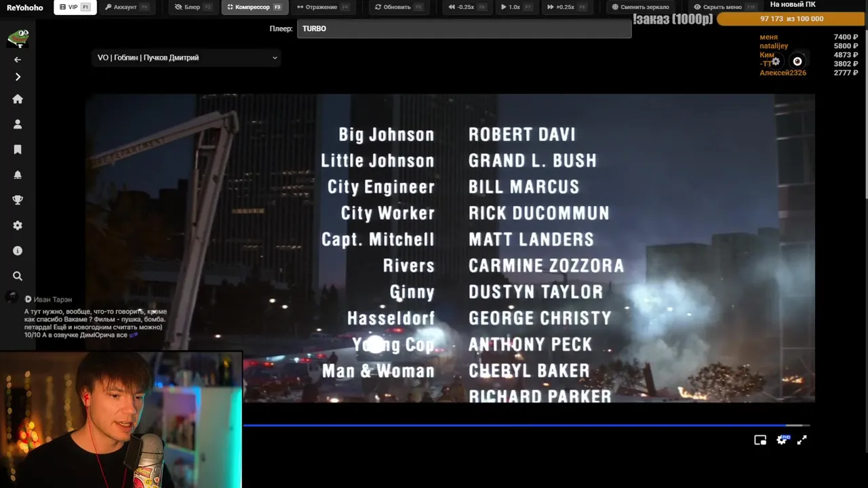Open bookmarks icon in sidebar

pyautogui.click(x=18, y=149)
